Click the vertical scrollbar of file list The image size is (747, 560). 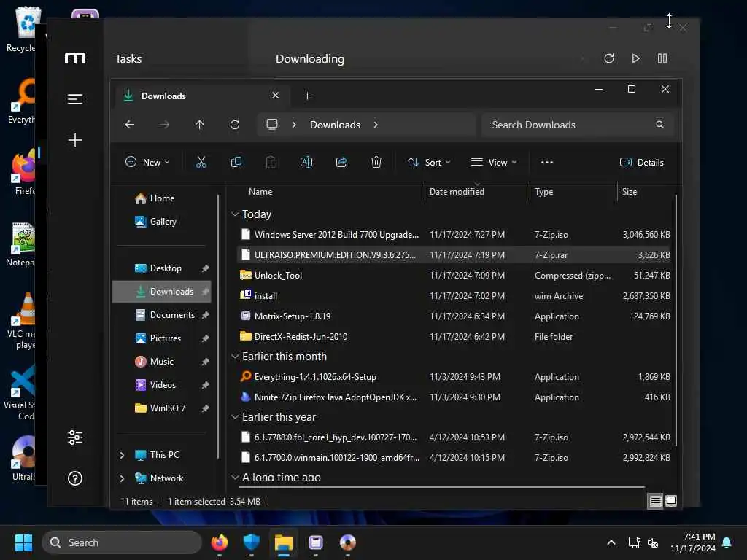coord(676,320)
